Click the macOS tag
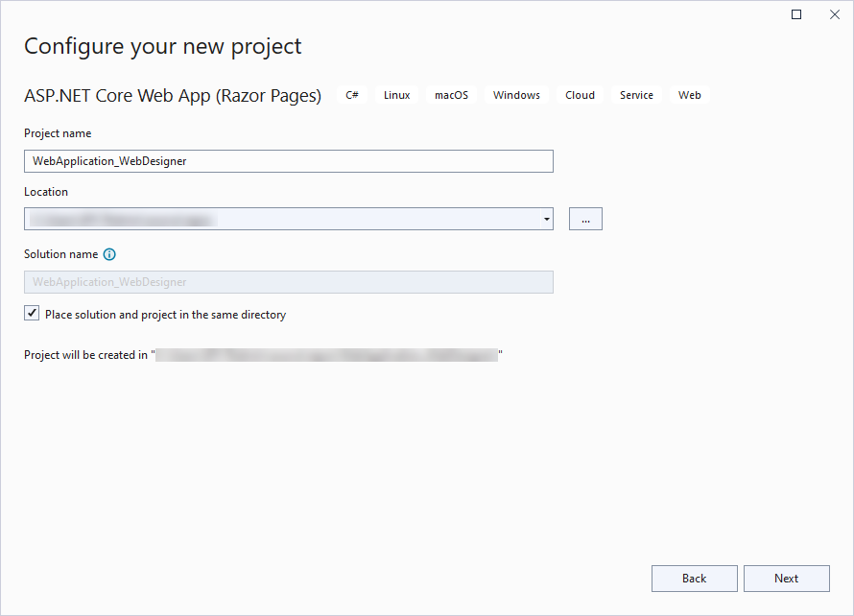Screen dimensions: 854x616 (451, 95)
